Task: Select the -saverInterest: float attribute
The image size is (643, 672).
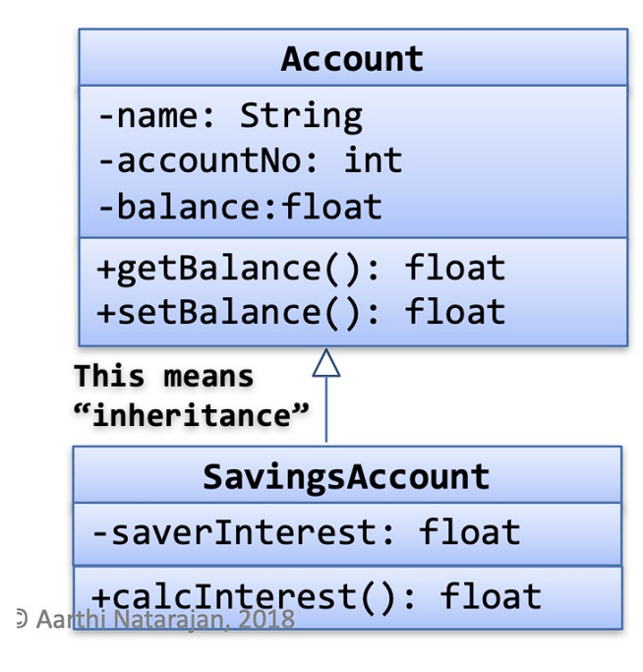Action: click(306, 532)
